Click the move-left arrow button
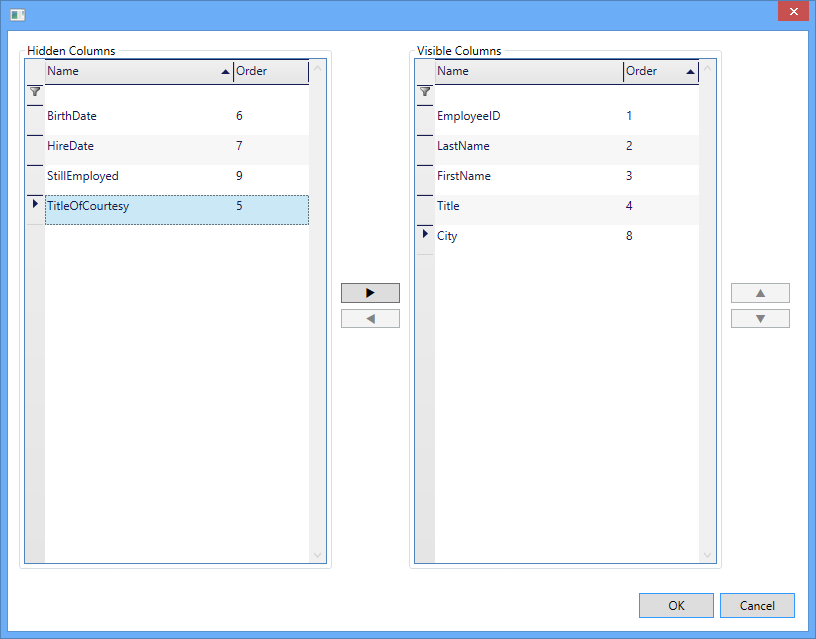 tap(370, 319)
